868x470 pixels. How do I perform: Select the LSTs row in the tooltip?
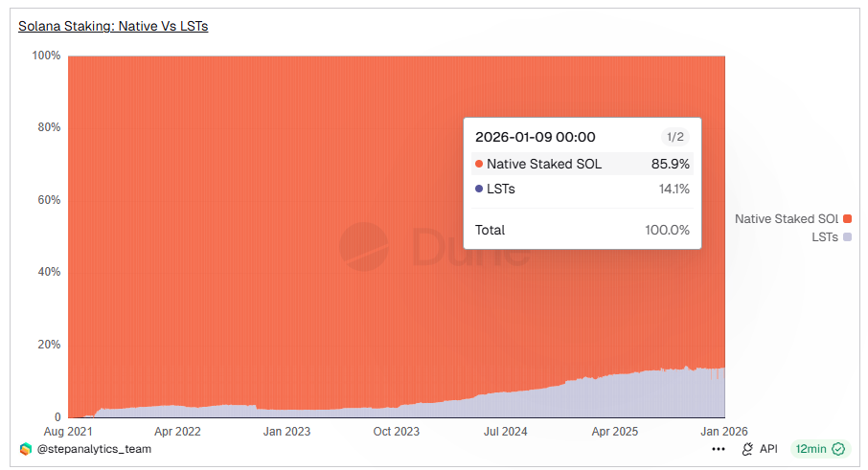pyautogui.click(x=582, y=189)
